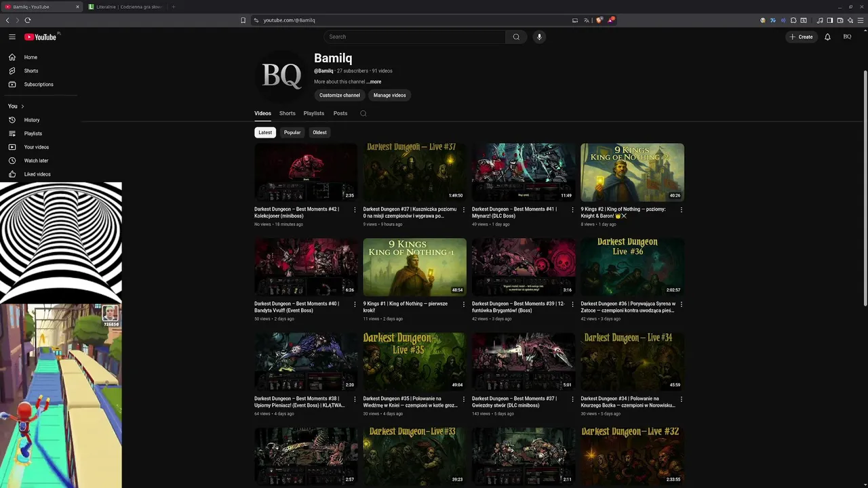Expand the You section chevron
Image resolution: width=868 pixels, height=488 pixels.
[22, 106]
